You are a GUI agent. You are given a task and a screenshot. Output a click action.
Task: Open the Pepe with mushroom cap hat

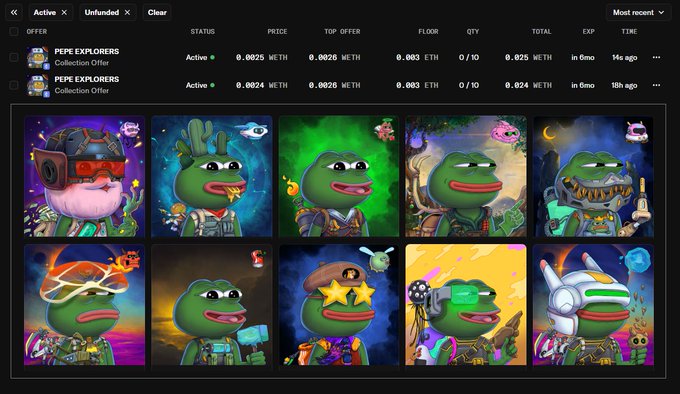tap(85, 305)
